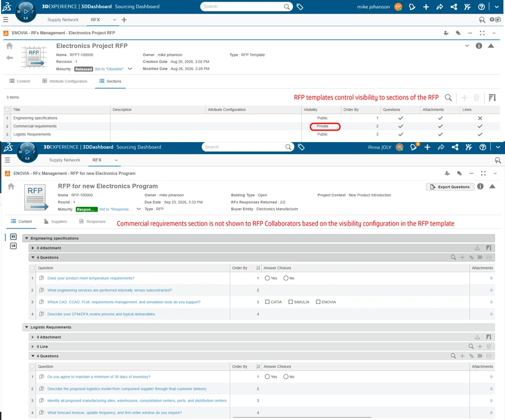The image size is (505, 420).
Task: Click download icon in Logistic 0 Attachment bar
Action: pos(477,337)
